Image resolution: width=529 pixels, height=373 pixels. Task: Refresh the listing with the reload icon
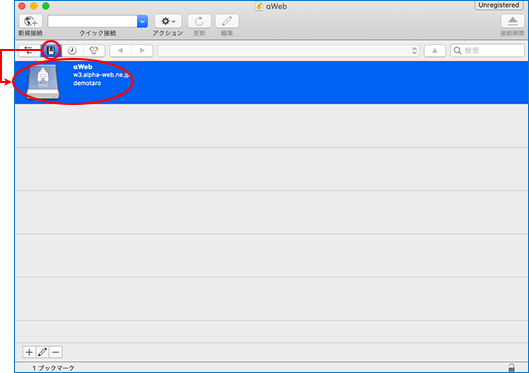click(x=199, y=21)
